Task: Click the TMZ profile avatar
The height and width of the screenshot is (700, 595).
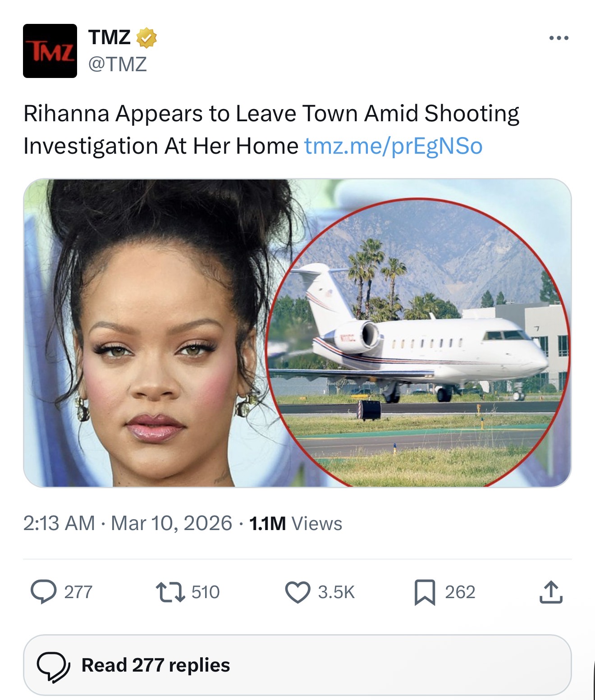Action: 50,51
